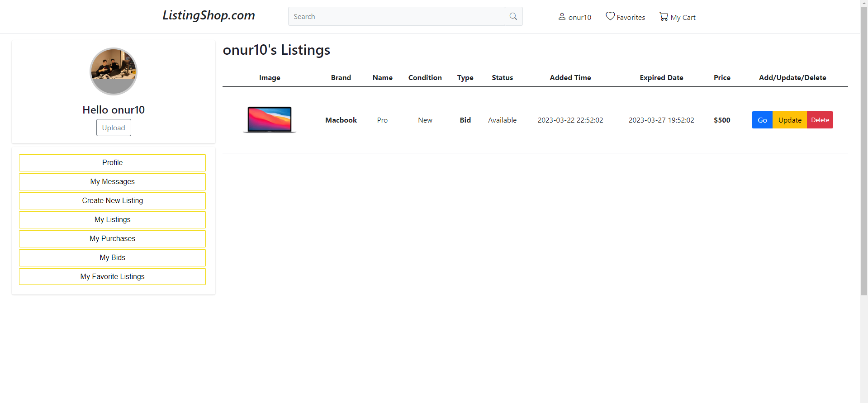
Task: Go to ListingShop.com home logo
Action: pyautogui.click(x=209, y=15)
